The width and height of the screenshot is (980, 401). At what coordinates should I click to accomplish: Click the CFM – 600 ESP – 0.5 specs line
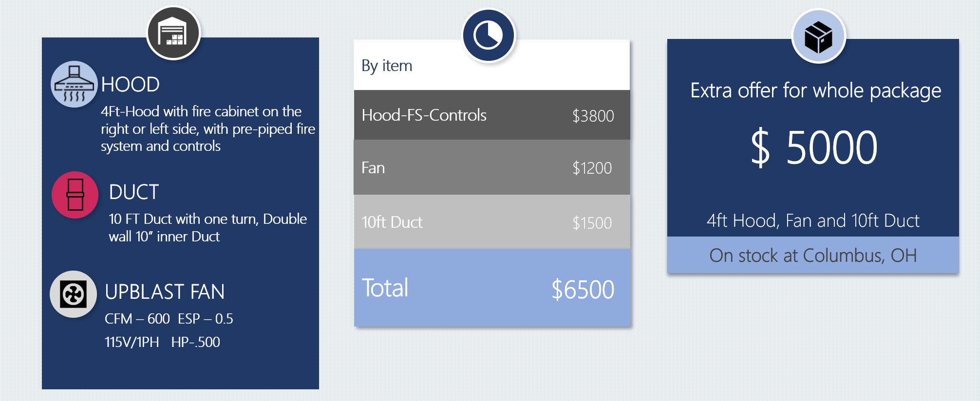pos(169,319)
